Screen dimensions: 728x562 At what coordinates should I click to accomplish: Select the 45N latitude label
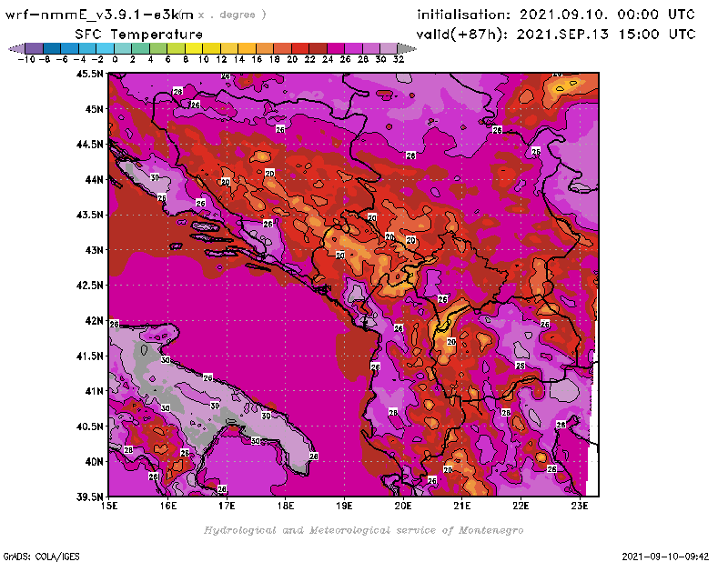(94, 109)
